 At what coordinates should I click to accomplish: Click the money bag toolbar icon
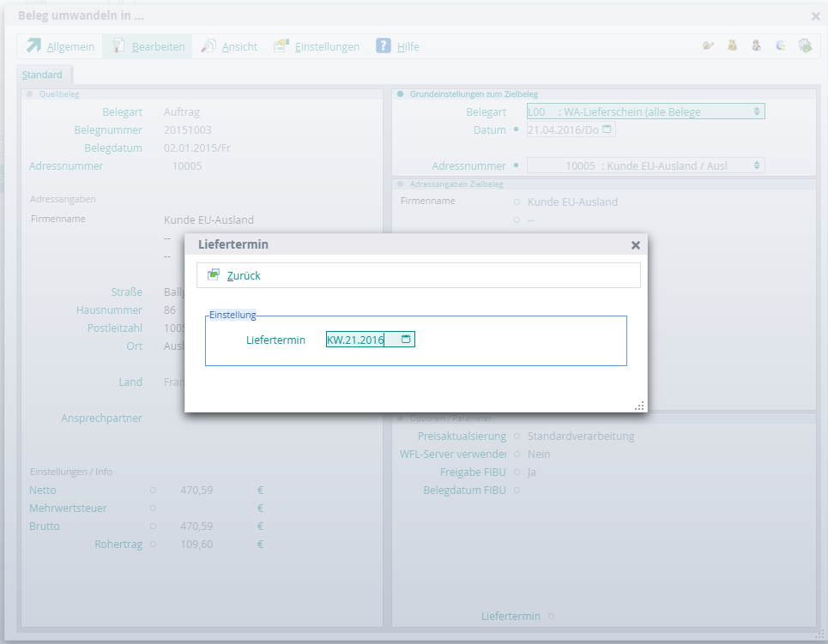coord(732,46)
